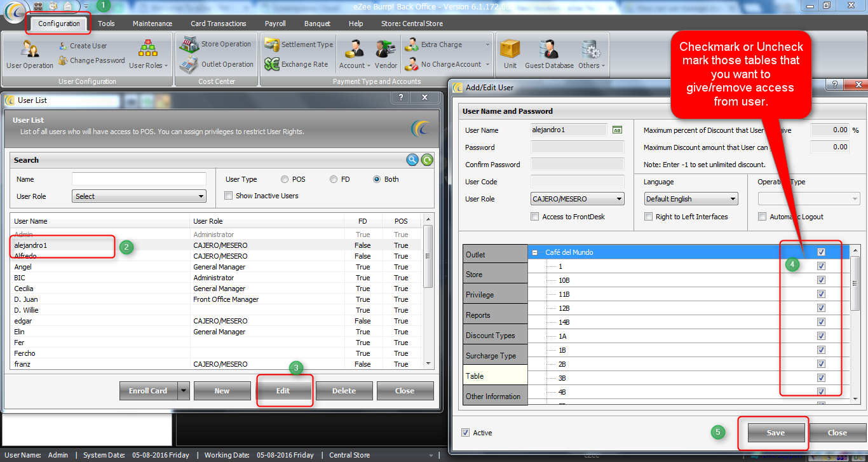868x462 pixels.
Task: Click the green refresh icon in Search panel
Action: [x=427, y=160]
